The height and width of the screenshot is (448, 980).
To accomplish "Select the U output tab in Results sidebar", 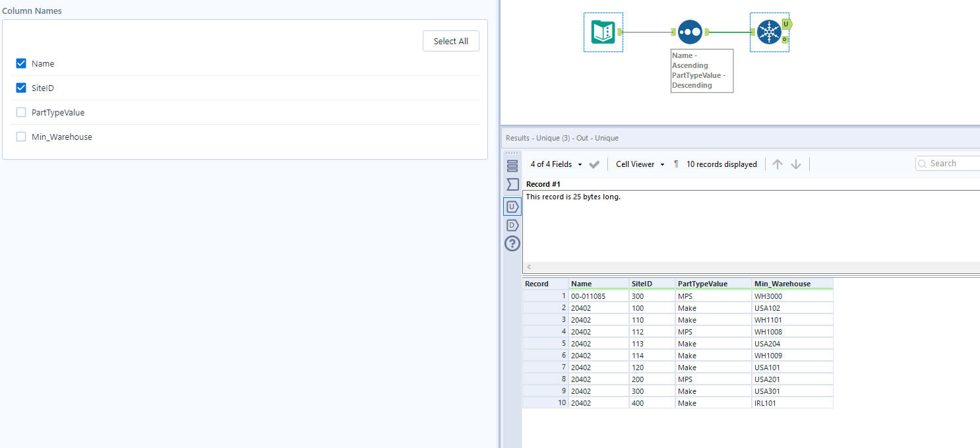I will (512, 205).
